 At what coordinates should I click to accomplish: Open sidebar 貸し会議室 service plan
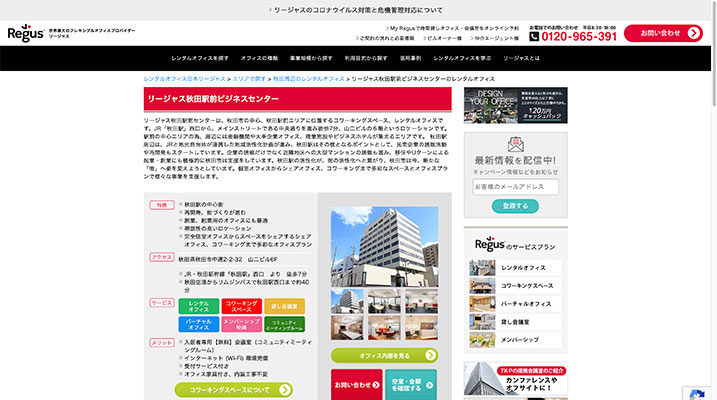pyautogui.click(x=515, y=322)
